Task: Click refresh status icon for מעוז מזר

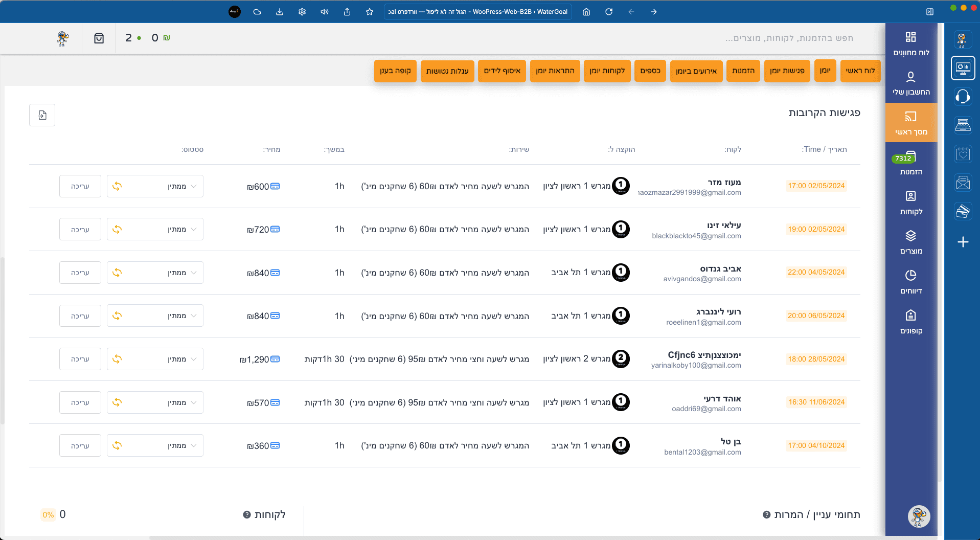Action: tap(117, 186)
